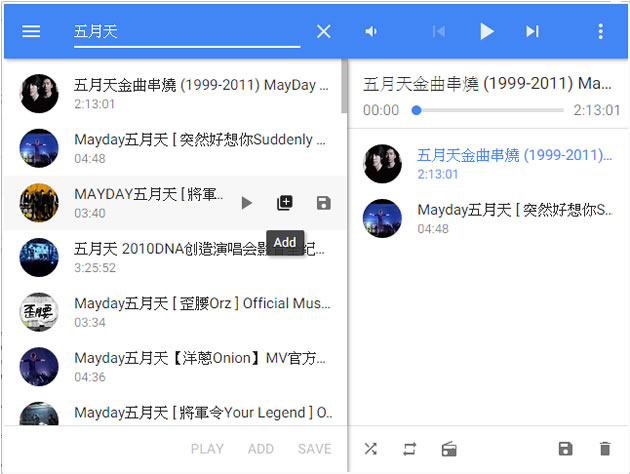Select queue item Mayday五月天 [突然好想你S
Image resolution: width=630 pixels, height=474 pixels.
coord(488,219)
